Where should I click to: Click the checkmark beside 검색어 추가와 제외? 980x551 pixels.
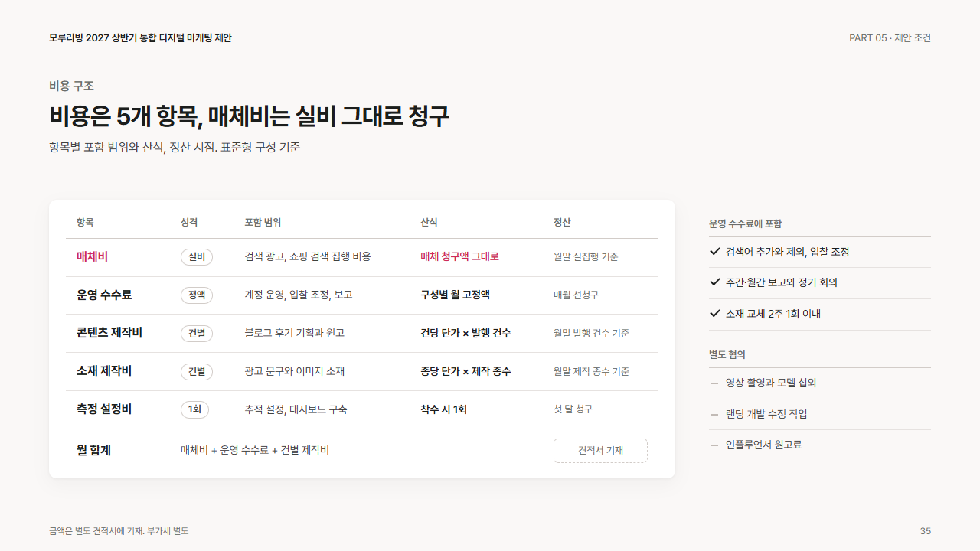[715, 252]
